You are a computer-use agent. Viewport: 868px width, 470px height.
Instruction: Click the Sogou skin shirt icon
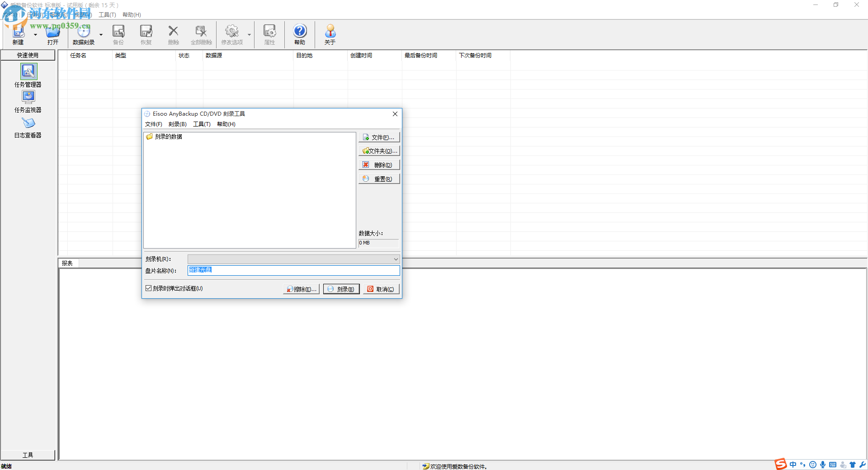pyautogui.click(x=853, y=465)
